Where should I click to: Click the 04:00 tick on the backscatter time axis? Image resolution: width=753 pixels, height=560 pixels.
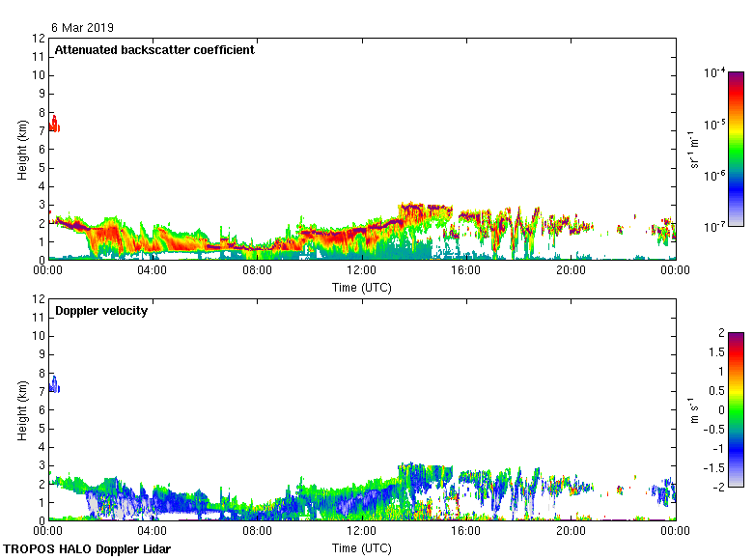coord(153,271)
